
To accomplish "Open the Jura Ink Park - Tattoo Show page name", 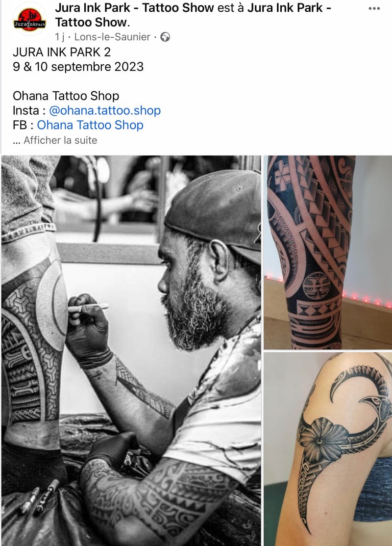I will [x=134, y=7].
